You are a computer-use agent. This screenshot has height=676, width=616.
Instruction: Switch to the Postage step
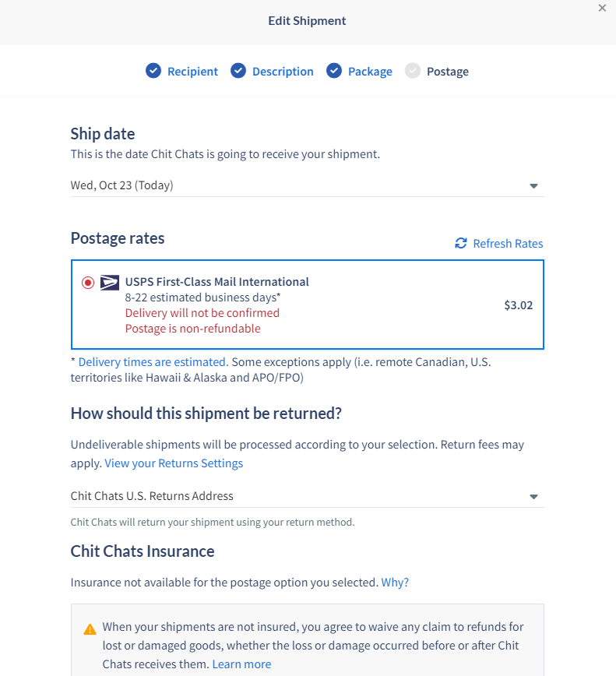(x=449, y=70)
